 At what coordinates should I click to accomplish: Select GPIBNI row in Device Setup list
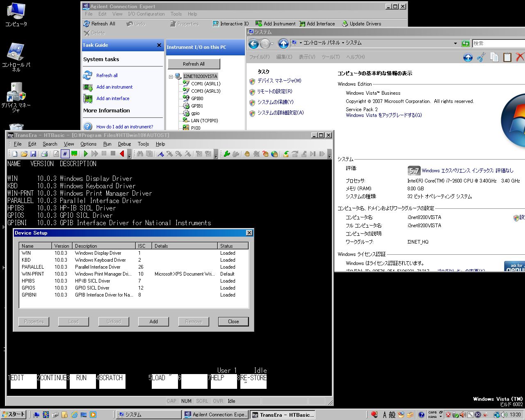coord(134,295)
